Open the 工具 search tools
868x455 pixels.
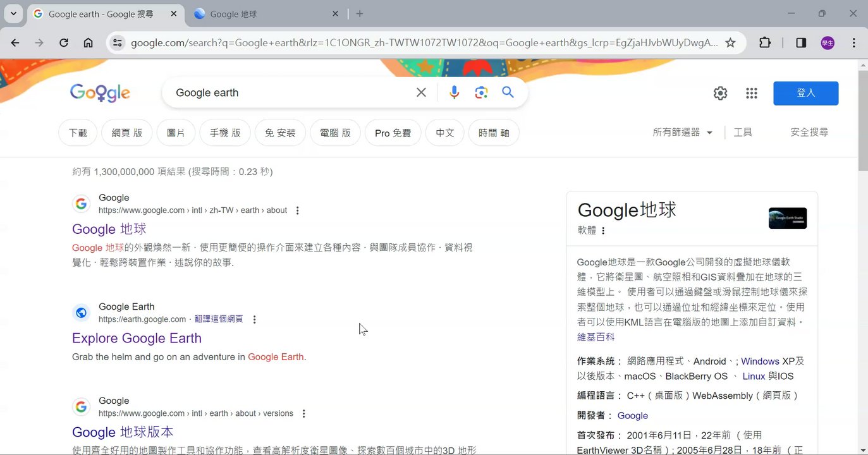743,133
